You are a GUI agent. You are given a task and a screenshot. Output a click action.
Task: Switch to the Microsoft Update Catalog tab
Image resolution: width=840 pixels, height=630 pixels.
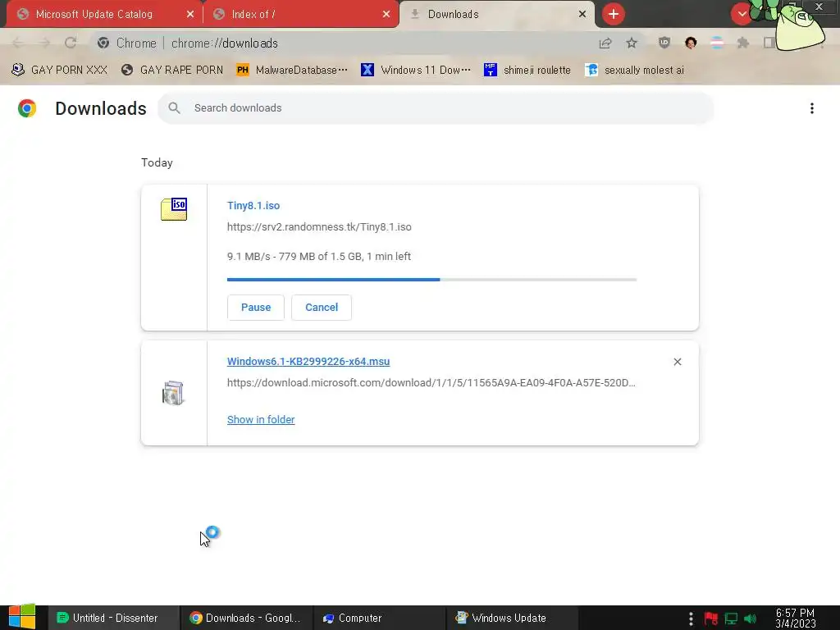104,15
